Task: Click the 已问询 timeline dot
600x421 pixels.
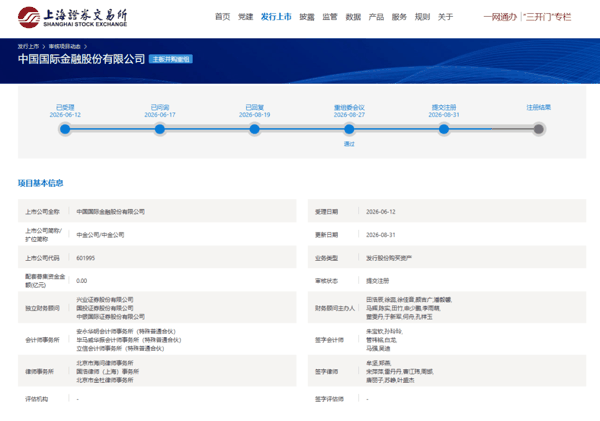Action: (160, 129)
